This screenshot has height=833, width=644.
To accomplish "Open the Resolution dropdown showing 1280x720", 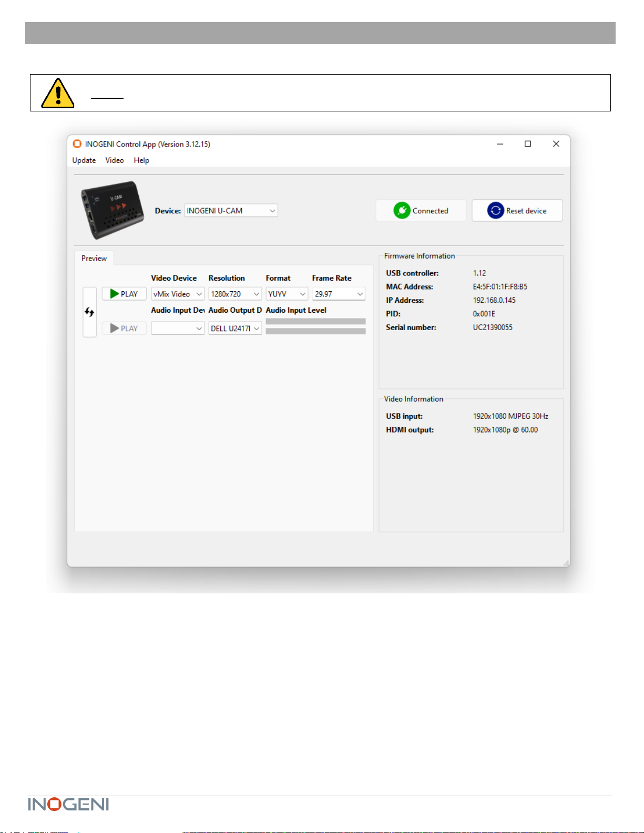I will point(235,294).
